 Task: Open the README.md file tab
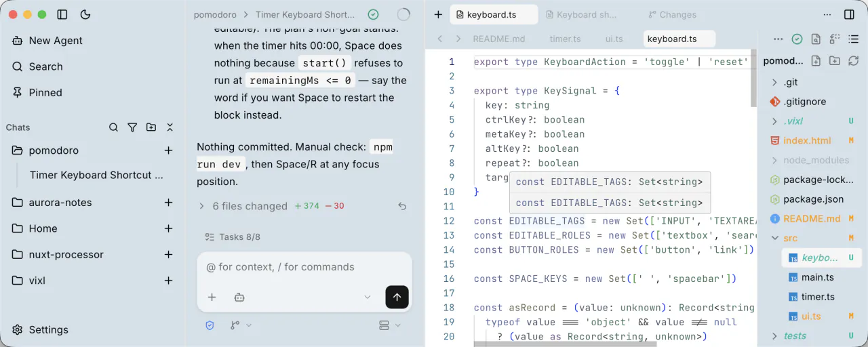[x=499, y=39]
